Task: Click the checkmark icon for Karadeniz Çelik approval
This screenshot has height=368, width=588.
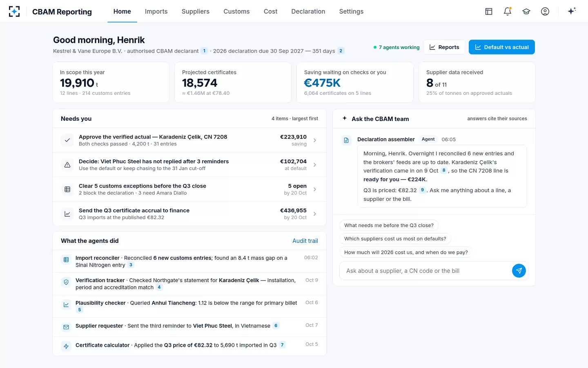Action: [x=67, y=140]
